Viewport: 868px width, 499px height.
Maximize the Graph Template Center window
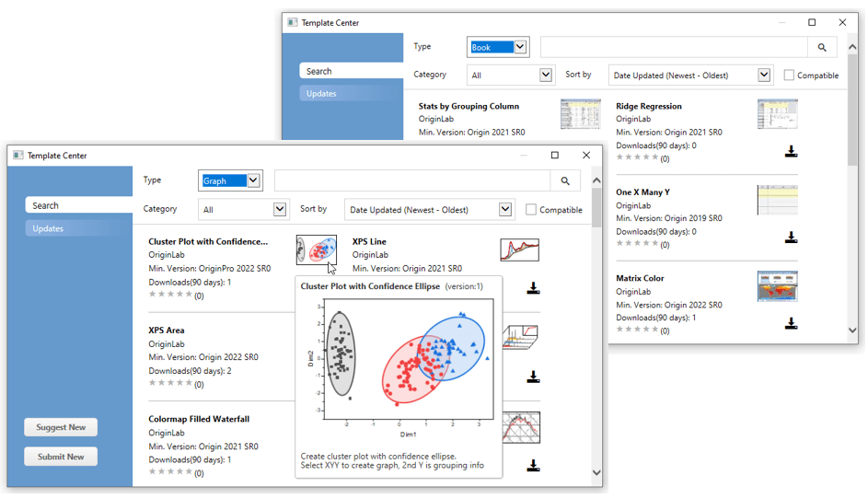555,155
